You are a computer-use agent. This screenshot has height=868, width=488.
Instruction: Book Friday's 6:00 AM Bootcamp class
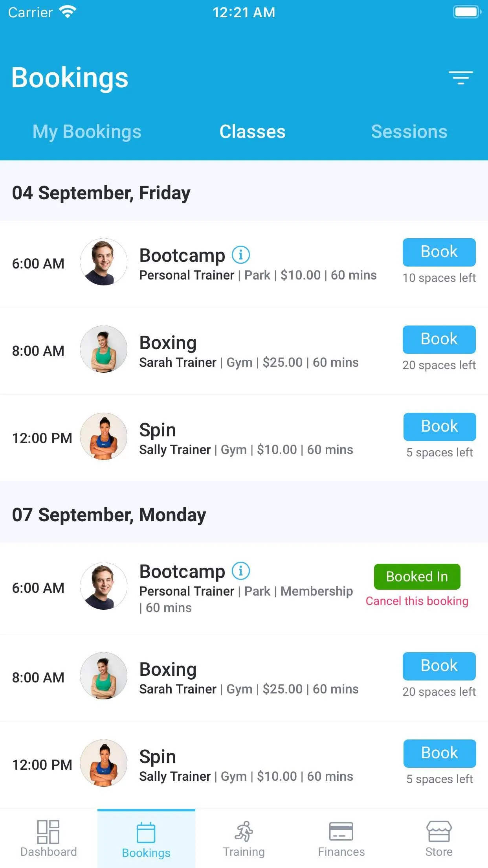(x=439, y=252)
